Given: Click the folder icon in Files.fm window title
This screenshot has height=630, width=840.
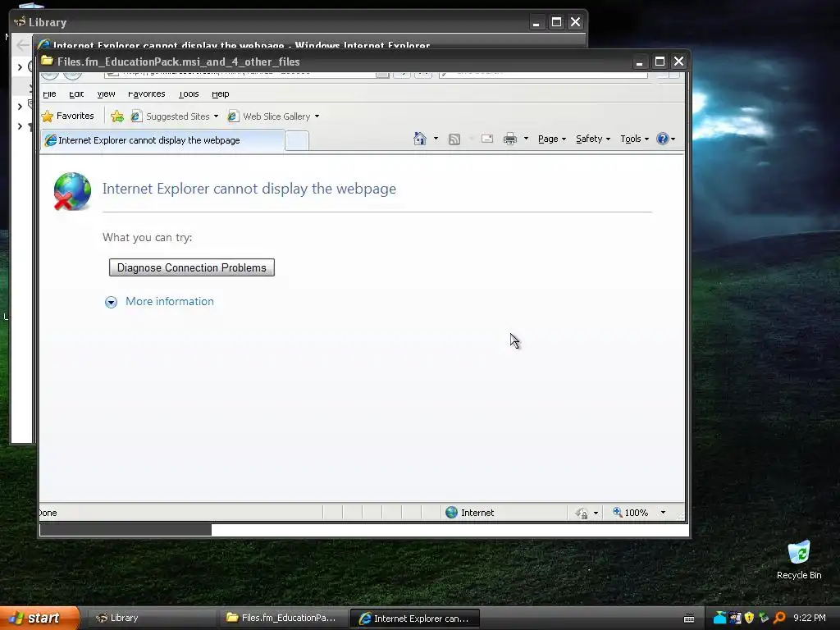Looking at the screenshot, I should 47,61.
